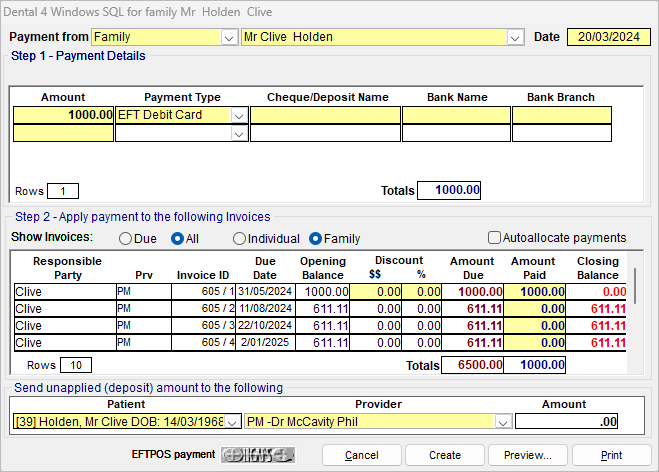Click the Step 2 Rows count box showing 10
This screenshot has width=659, height=472.
(76, 365)
